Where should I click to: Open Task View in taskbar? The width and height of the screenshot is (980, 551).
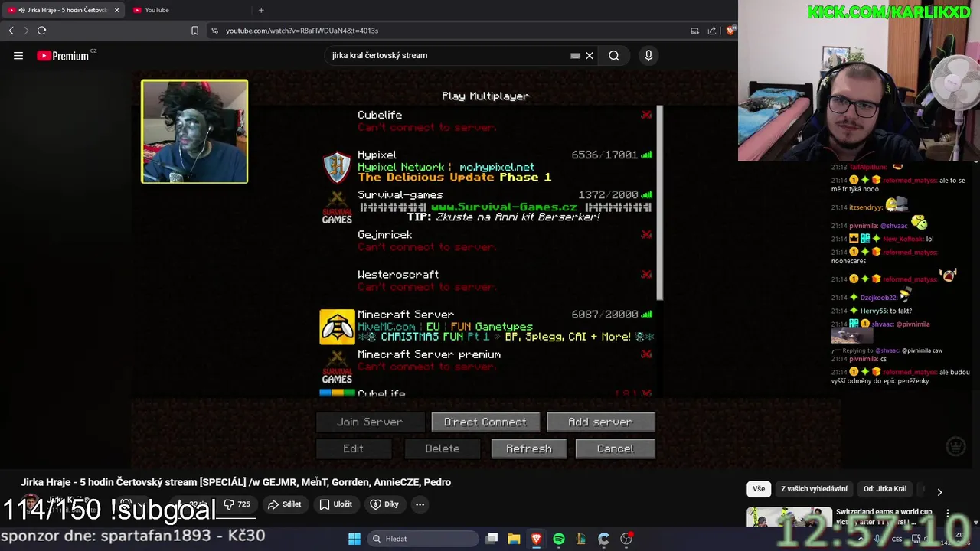click(x=492, y=539)
